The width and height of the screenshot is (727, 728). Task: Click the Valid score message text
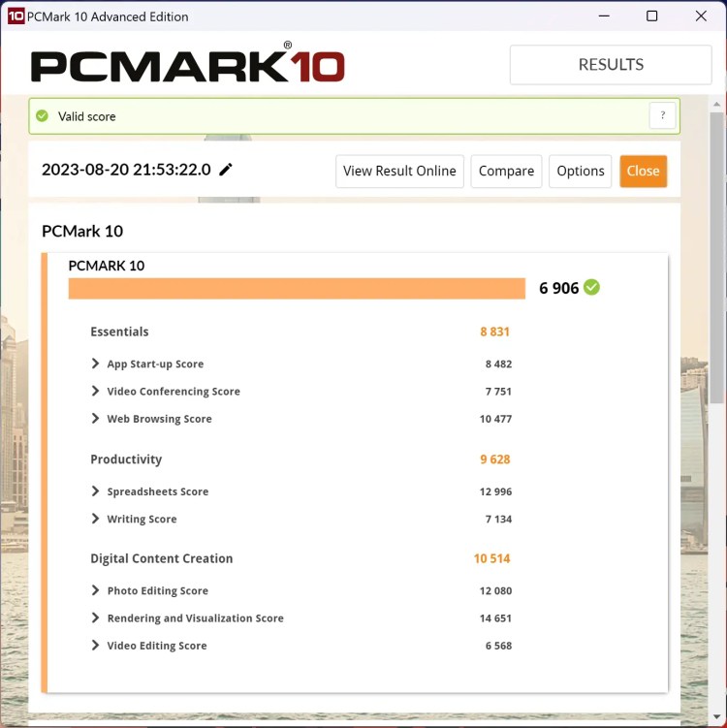click(87, 116)
